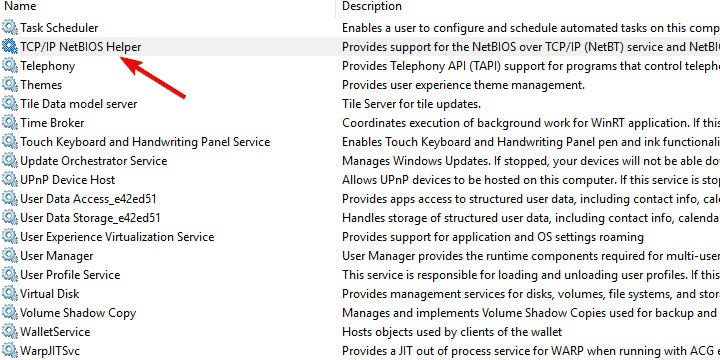Select the Themes service gear icon

click(x=9, y=84)
